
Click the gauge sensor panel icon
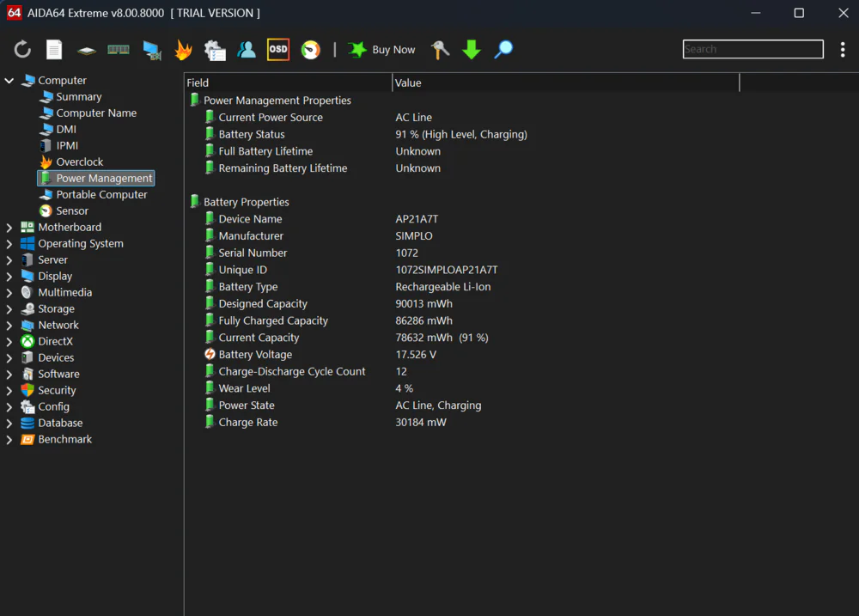click(311, 50)
